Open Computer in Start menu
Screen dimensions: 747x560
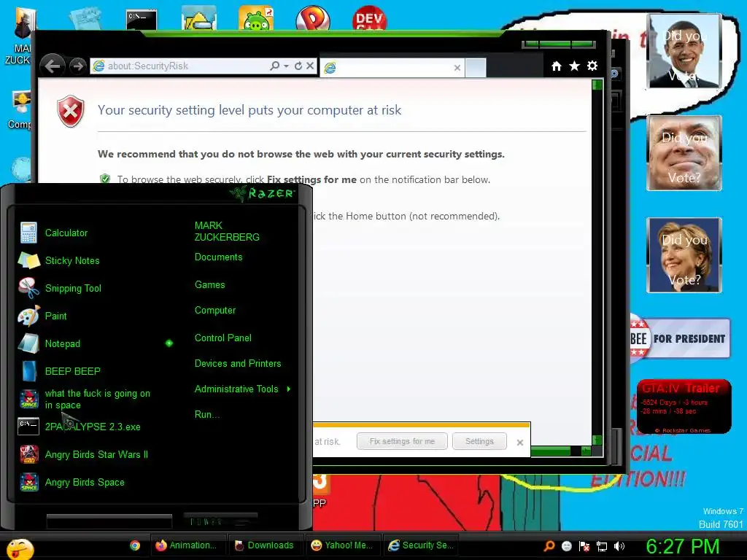click(215, 311)
